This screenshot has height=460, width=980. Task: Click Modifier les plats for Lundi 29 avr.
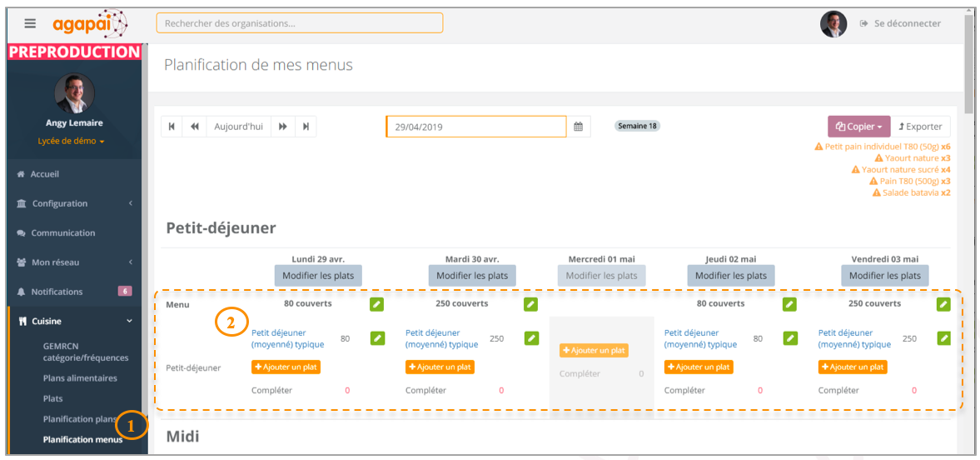click(318, 275)
